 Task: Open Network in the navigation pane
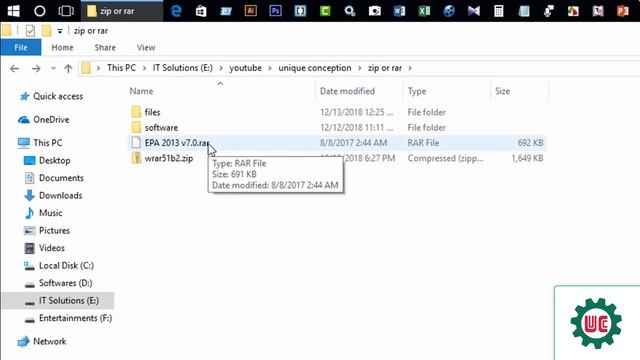pyautogui.click(x=49, y=341)
